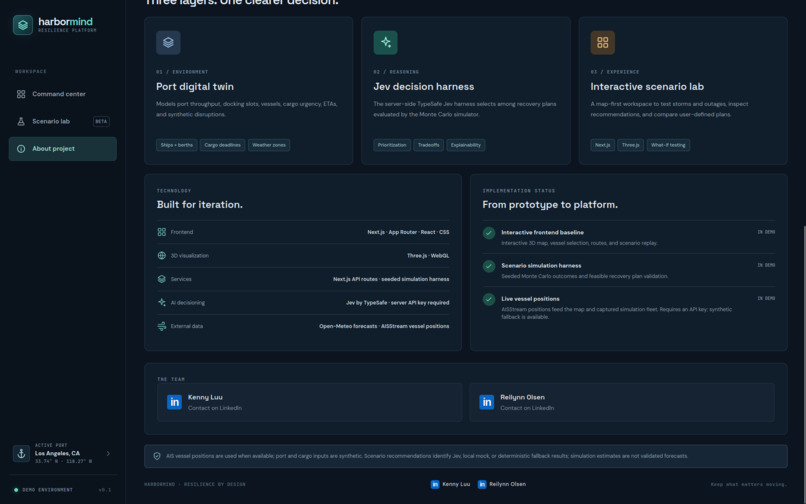Click the Interactive scenario lab grid icon
The width and height of the screenshot is (806, 504).
(x=602, y=43)
